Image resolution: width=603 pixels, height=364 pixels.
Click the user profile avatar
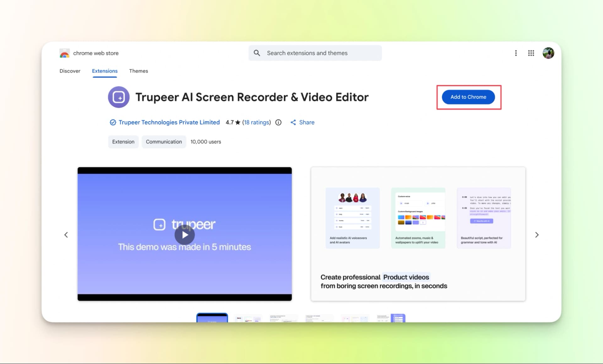pyautogui.click(x=548, y=53)
